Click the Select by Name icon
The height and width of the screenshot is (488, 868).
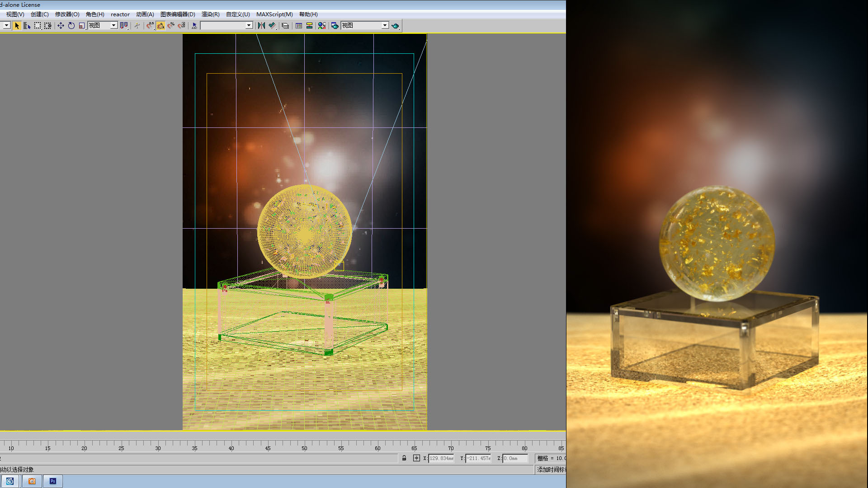[27, 26]
